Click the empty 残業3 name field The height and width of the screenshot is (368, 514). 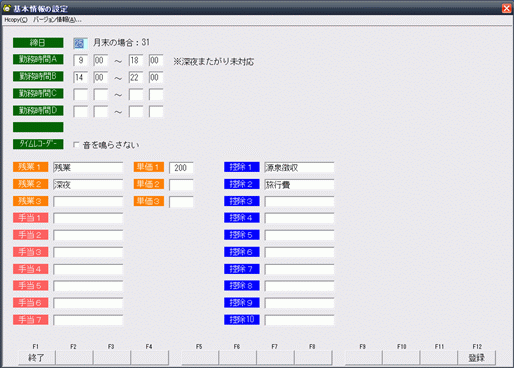point(88,201)
